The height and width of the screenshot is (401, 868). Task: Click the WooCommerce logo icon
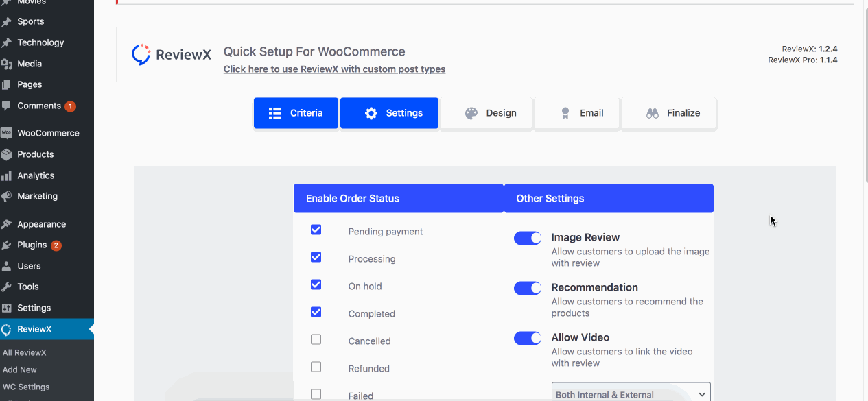(x=7, y=133)
